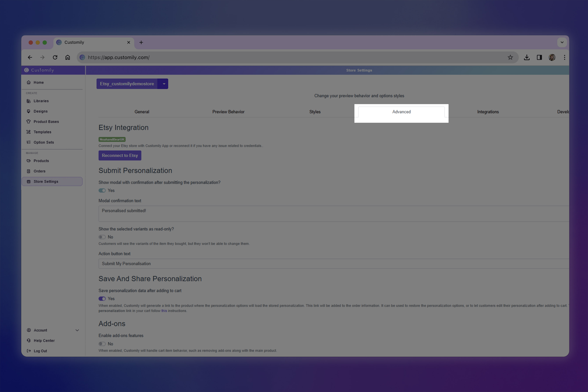Screen dimensions: 588x392
Task: Select the Advanced tab
Action: coord(402,112)
